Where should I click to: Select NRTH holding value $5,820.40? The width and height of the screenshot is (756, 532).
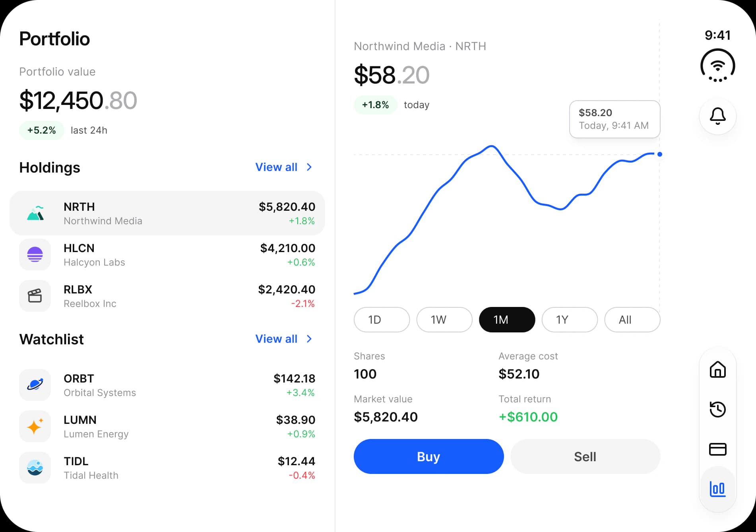[x=287, y=207]
